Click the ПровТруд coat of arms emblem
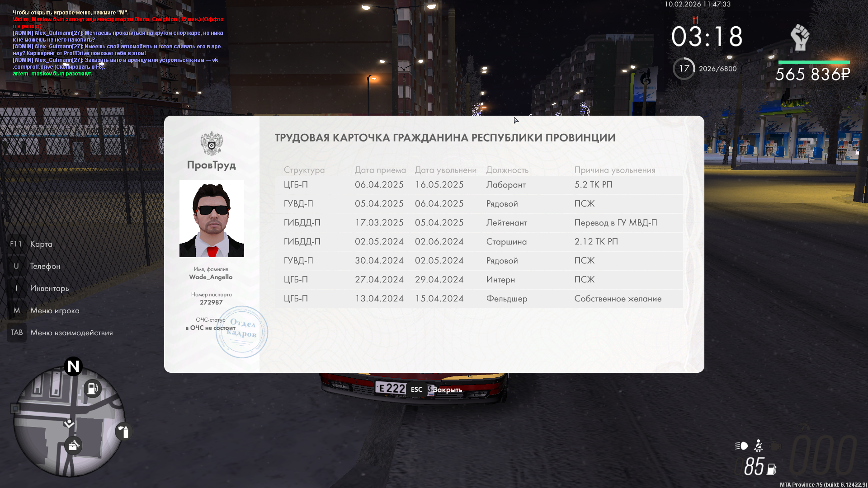 tap(212, 144)
